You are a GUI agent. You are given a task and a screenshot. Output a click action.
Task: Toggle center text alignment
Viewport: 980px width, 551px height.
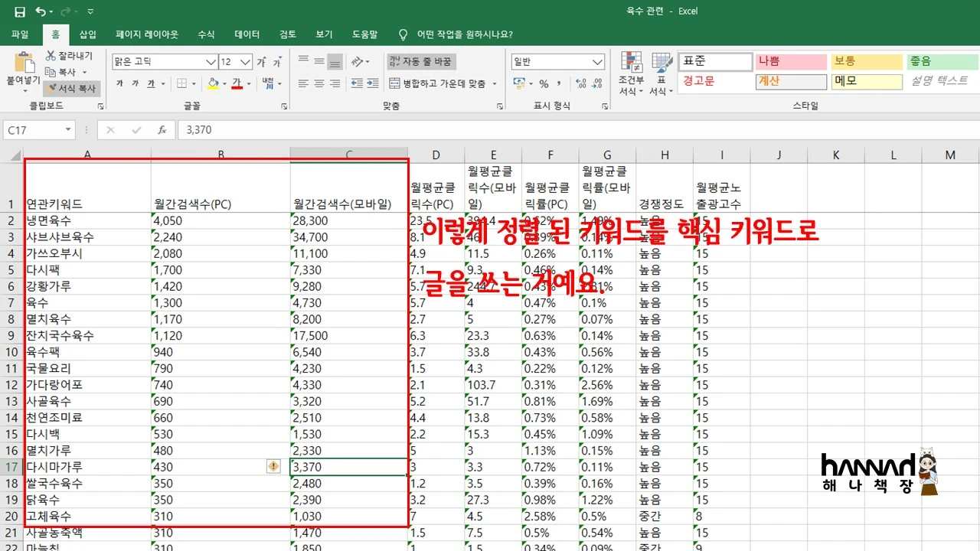click(x=318, y=83)
